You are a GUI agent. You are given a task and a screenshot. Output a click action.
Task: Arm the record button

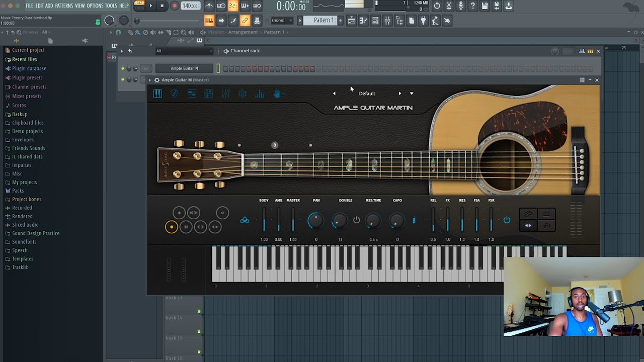pyautogui.click(x=175, y=6)
